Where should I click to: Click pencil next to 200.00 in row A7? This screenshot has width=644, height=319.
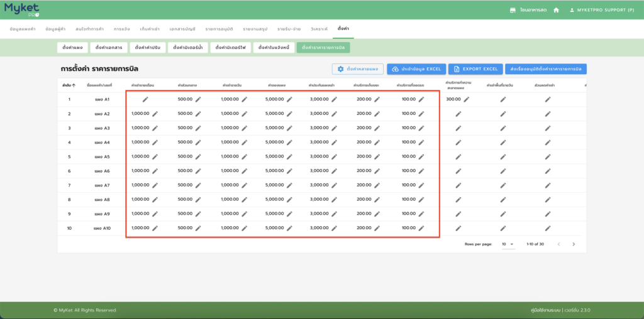377,185
